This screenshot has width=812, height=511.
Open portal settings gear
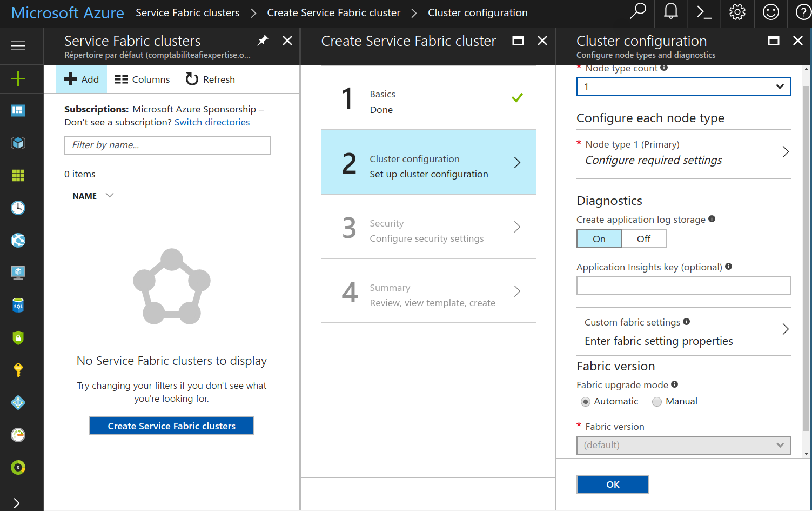(737, 12)
